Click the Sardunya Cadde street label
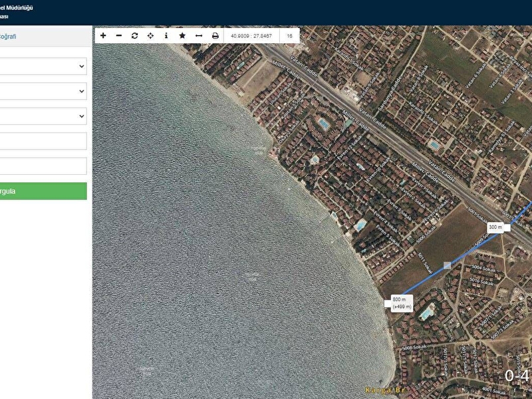Image resolution: width=532 pixels, height=399 pixels. [x=389, y=92]
